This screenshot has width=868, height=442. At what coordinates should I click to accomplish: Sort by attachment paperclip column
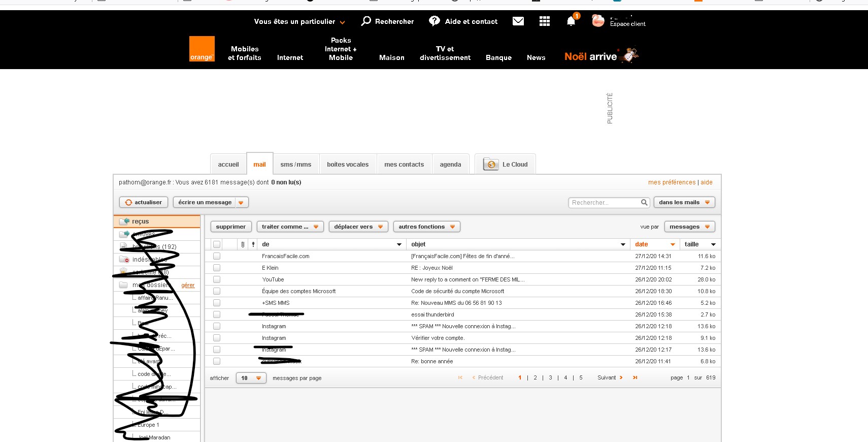[x=243, y=244]
